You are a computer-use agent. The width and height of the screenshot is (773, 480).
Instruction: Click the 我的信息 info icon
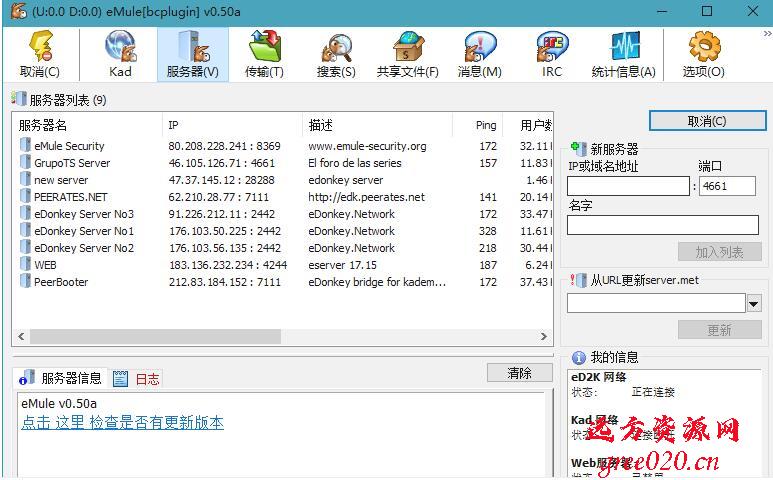578,357
